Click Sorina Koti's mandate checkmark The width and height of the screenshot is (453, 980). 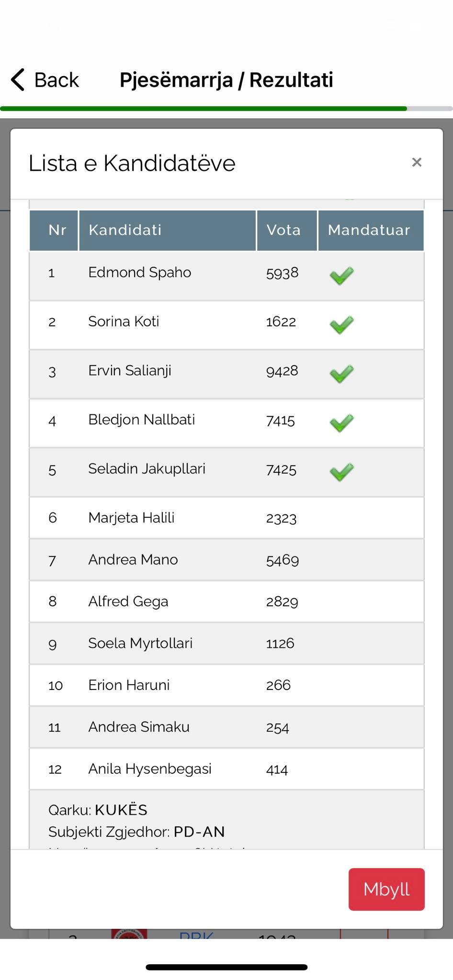pyautogui.click(x=341, y=325)
